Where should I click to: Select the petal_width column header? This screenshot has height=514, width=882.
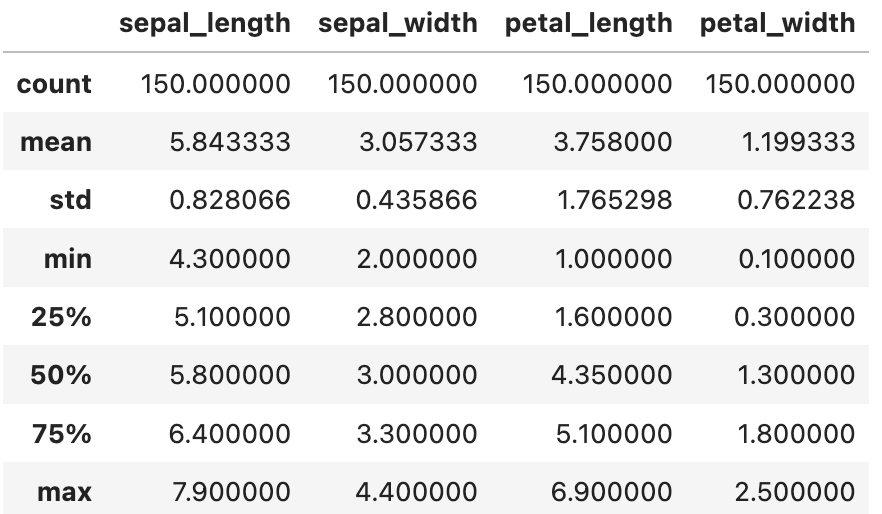777,24
